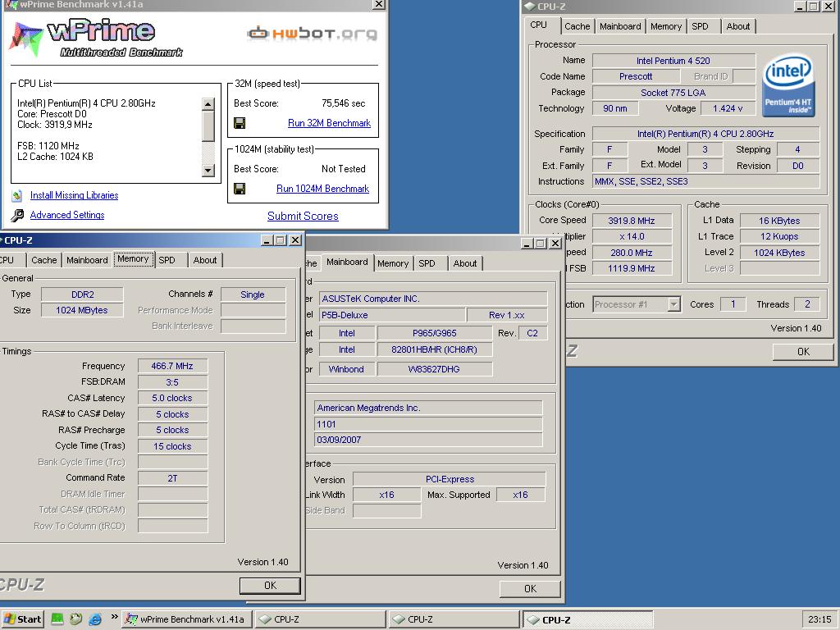Click the Rated FSB value 1119.9 MHz

pyautogui.click(x=632, y=268)
